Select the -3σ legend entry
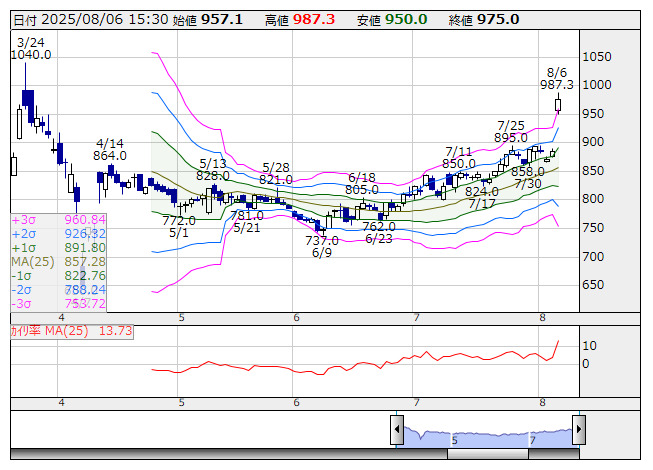Image resolution: width=653 pixels, height=470 pixels. coord(58,304)
